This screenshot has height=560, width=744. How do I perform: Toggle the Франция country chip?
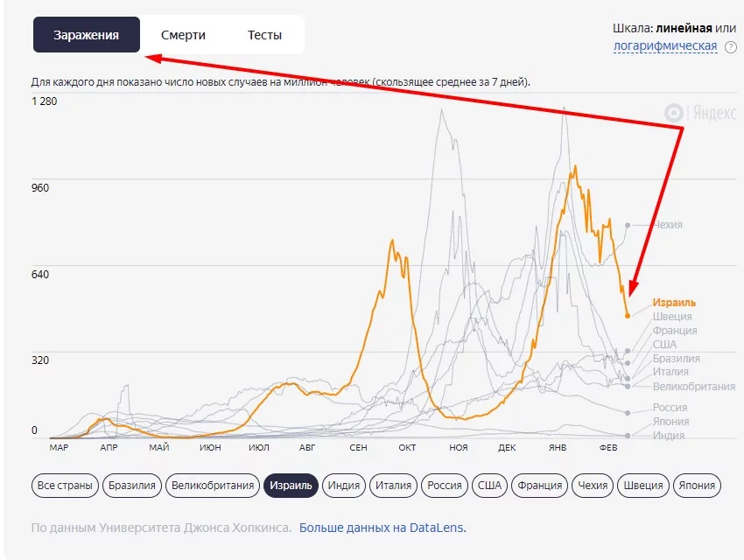(539, 485)
